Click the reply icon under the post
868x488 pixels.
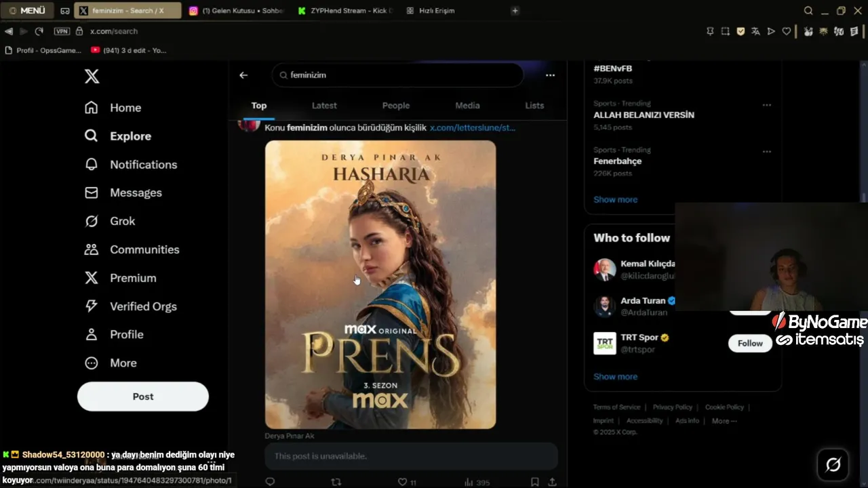pos(270,482)
